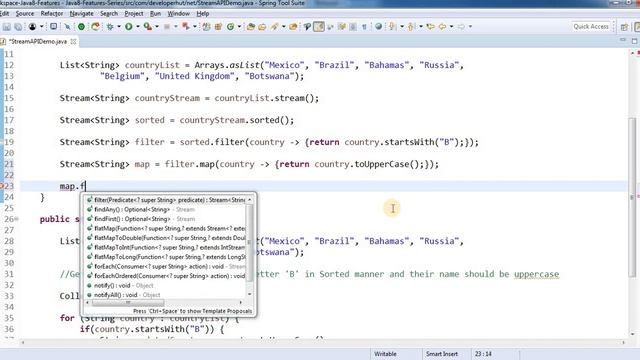Click the error marker on line 23
Image resolution: width=640 pixels, height=360 pixels.
2,186
